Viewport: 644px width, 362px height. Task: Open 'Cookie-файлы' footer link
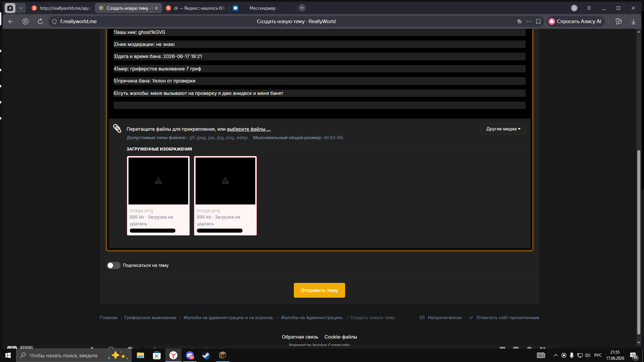(x=340, y=337)
